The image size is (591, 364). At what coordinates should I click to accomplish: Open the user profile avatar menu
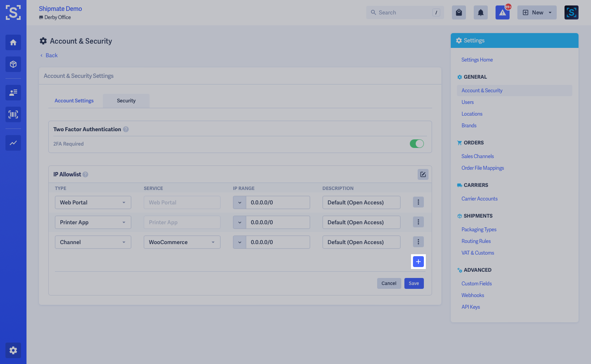(x=572, y=12)
